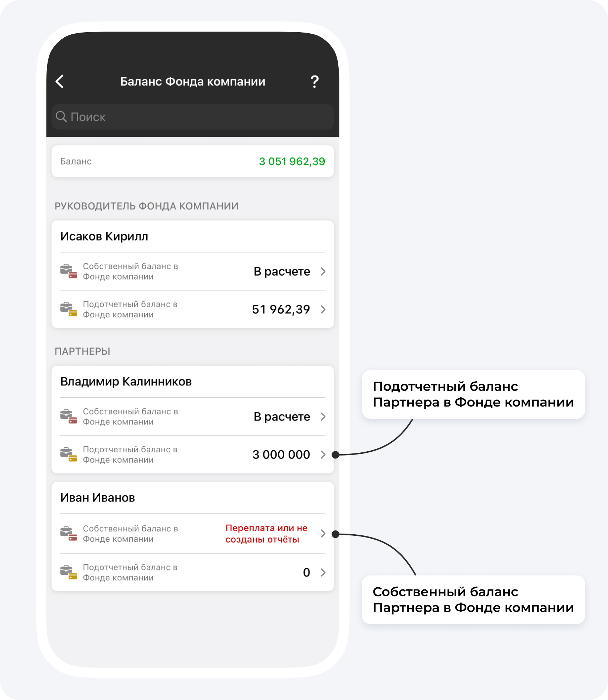Tap Исаков Кирилл own balance briefcase icon
Viewport: 608px width, 700px height.
pyautogui.click(x=69, y=271)
